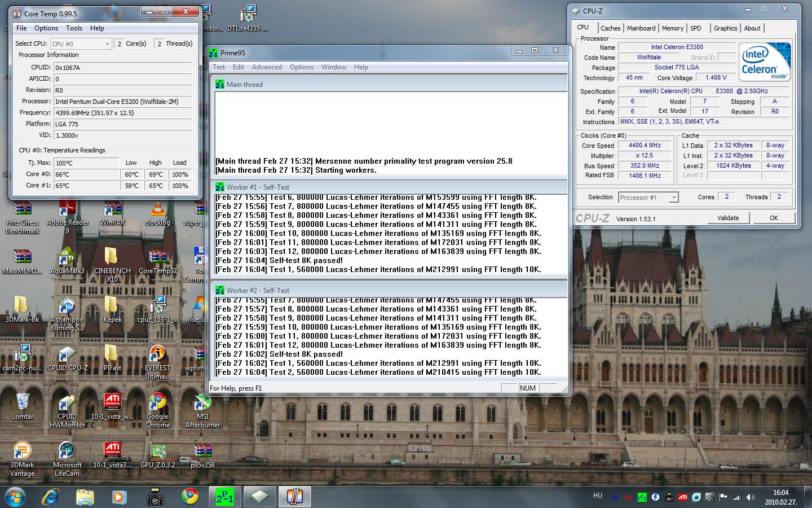812x508 pixels.
Task: Launch Internet Explorer from the taskbar
Action: (x=50, y=497)
